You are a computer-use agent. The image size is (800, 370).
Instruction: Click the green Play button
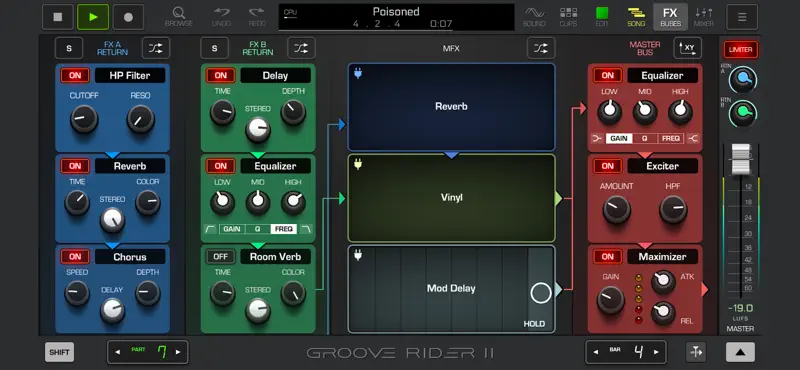point(93,17)
